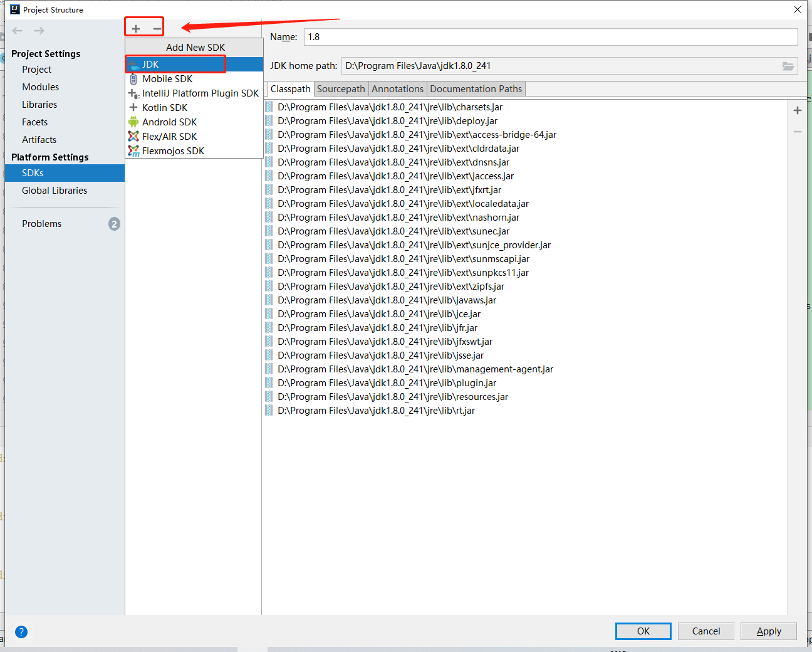Viewport: 812px width, 652px height.
Task: Select jfxrt.jar classpath entry
Action: pyautogui.click(x=525, y=190)
